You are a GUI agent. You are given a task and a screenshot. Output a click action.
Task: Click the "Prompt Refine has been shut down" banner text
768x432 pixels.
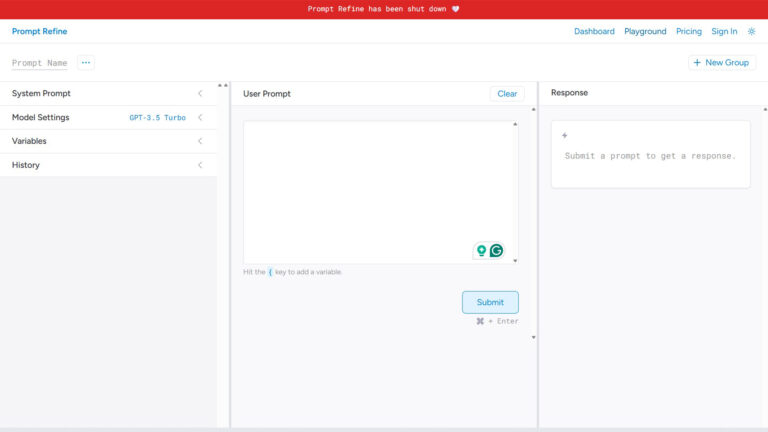[377, 9]
